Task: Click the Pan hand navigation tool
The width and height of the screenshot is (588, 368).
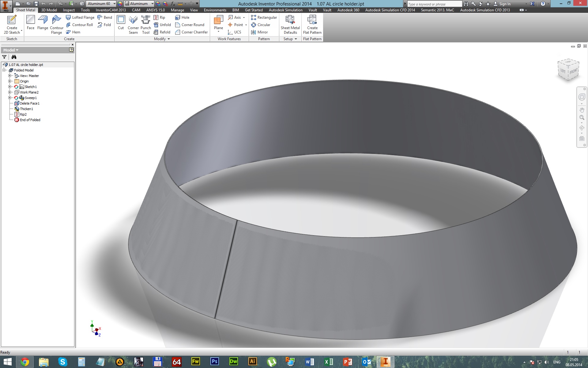Action: (582, 110)
